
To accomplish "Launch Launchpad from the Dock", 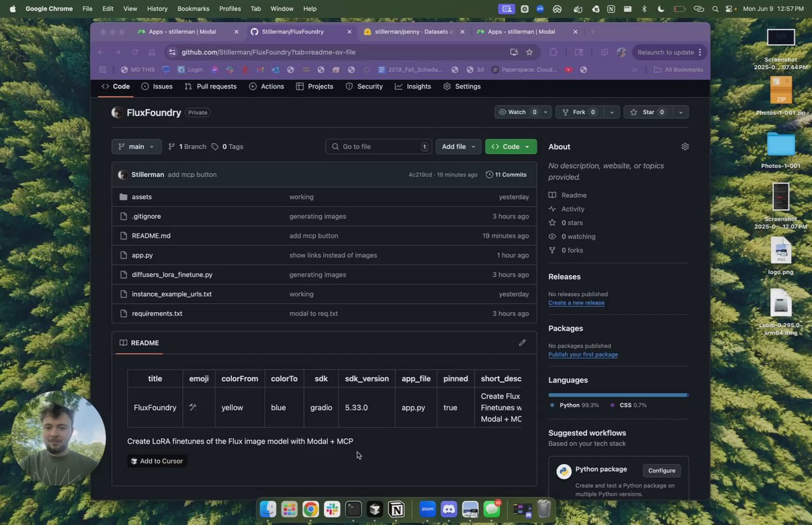I will pos(289,509).
